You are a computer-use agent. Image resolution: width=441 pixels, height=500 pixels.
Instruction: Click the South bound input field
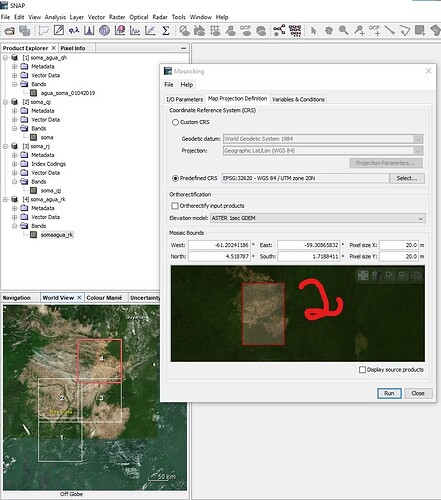[308, 257]
